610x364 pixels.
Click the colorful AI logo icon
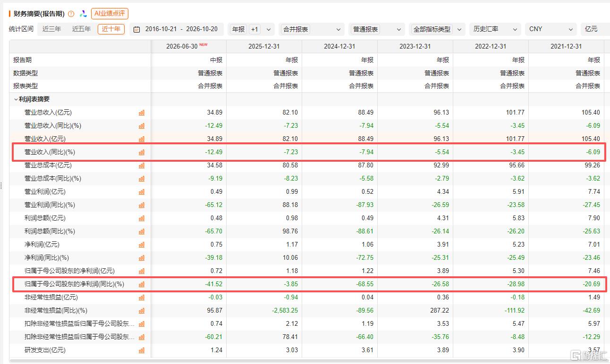pos(83,14)
